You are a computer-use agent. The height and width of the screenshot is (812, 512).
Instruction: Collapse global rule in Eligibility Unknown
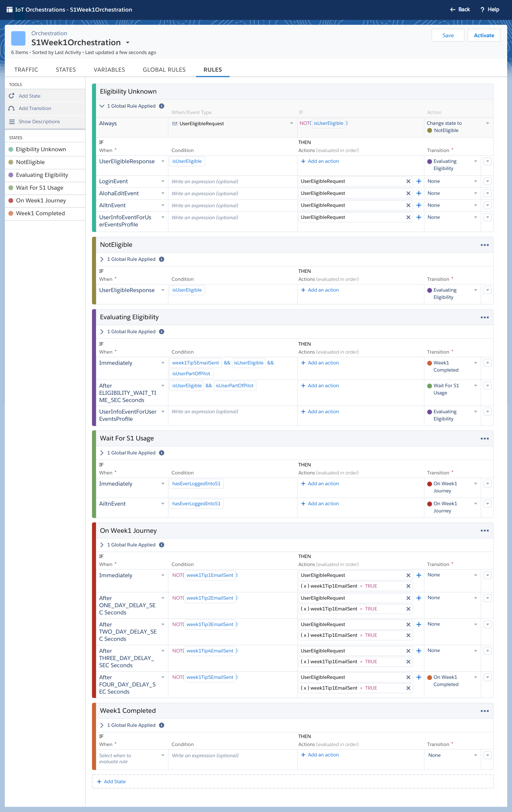pyautogui.click(x=102, y=106)
